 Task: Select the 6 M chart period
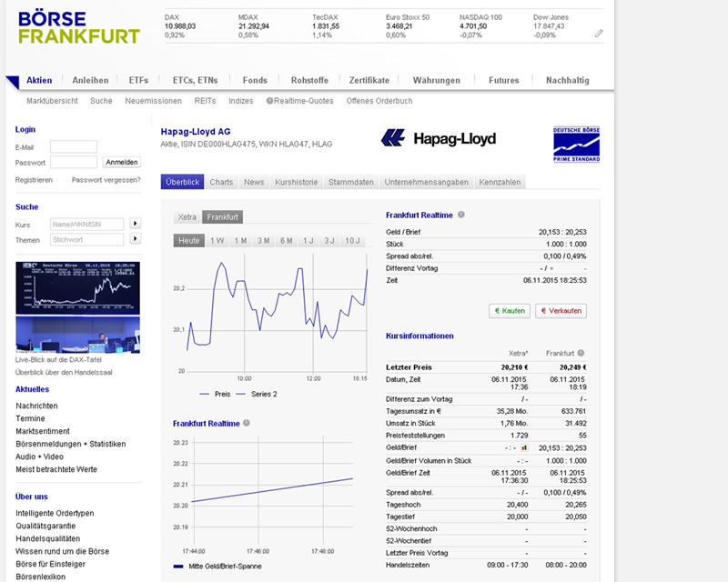(287, 240)
